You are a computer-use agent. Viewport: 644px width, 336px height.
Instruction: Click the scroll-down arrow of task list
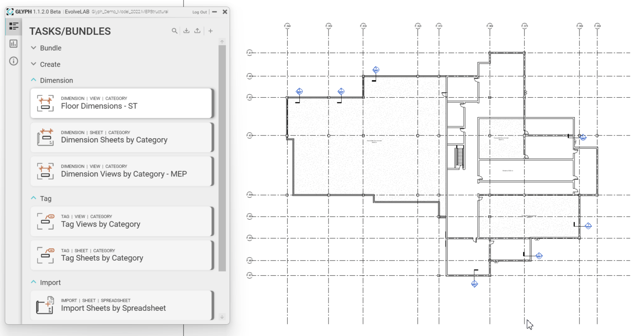(x=222, y=317)
